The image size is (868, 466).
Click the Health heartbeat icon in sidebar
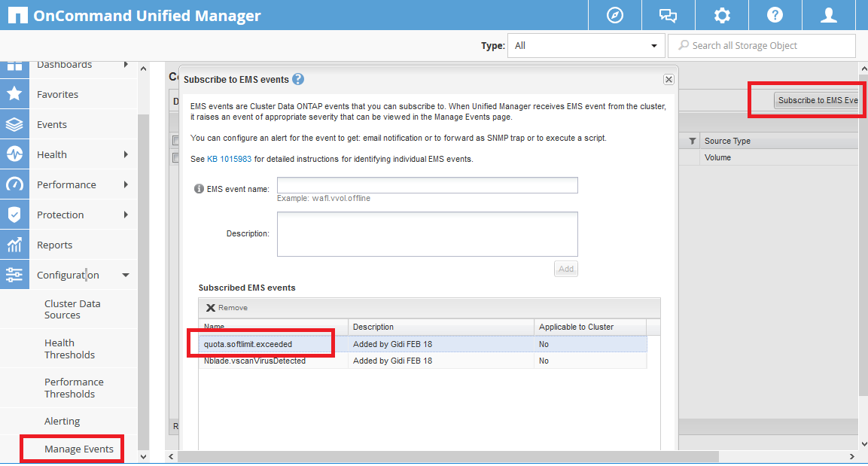[14, 154]
